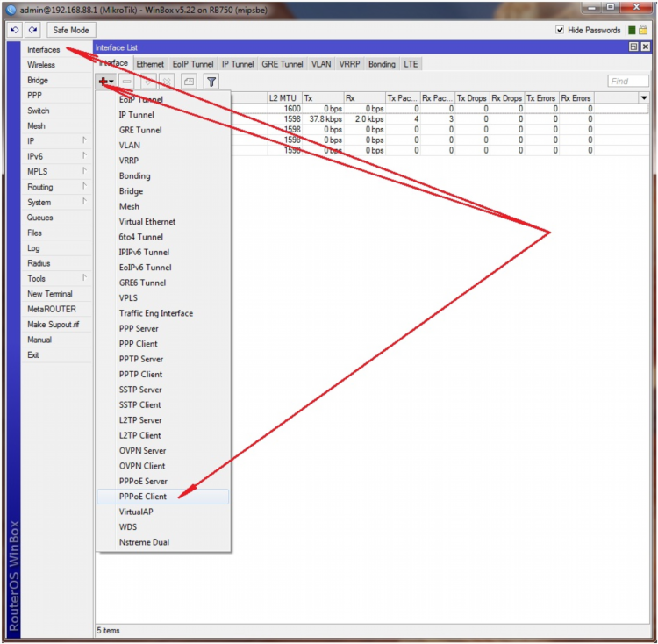Open Log in the sidebar

[56, 248]
